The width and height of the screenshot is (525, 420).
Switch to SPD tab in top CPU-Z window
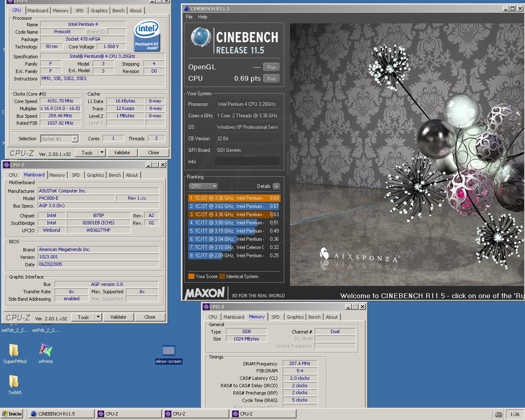pyautogui.click(x=80, y=11)
